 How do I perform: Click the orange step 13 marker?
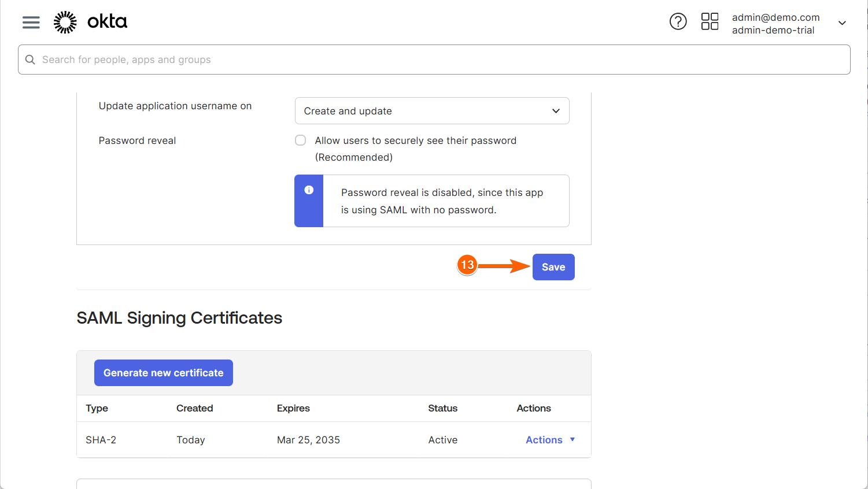tap(467, 265)
